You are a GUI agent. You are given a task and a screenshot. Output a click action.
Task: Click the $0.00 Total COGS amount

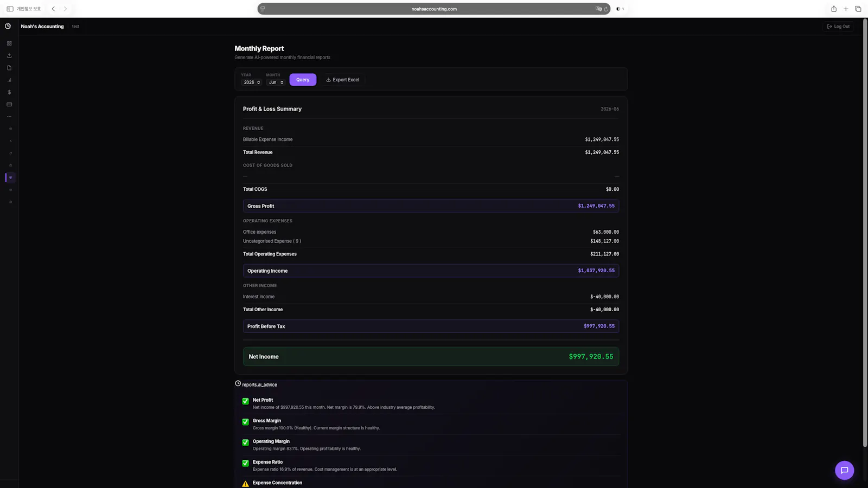tap(612, 189)
